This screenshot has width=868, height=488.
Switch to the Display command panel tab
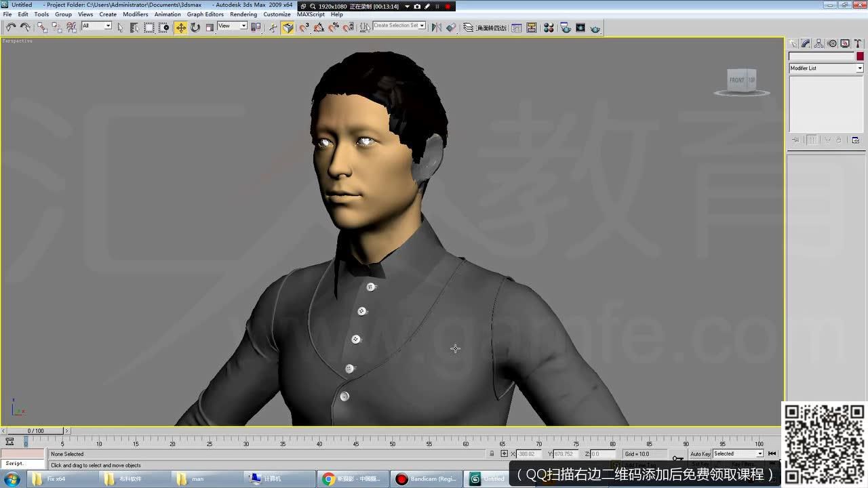(x=845, y=43)
